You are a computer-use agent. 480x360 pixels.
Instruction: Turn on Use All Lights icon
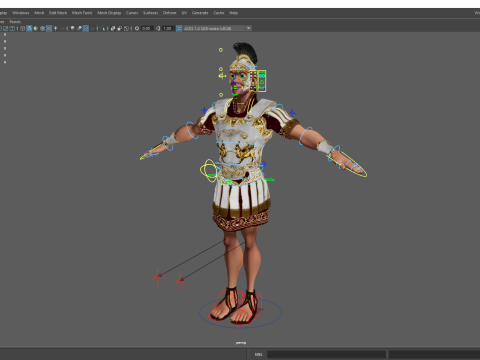[x=55, y=28]
